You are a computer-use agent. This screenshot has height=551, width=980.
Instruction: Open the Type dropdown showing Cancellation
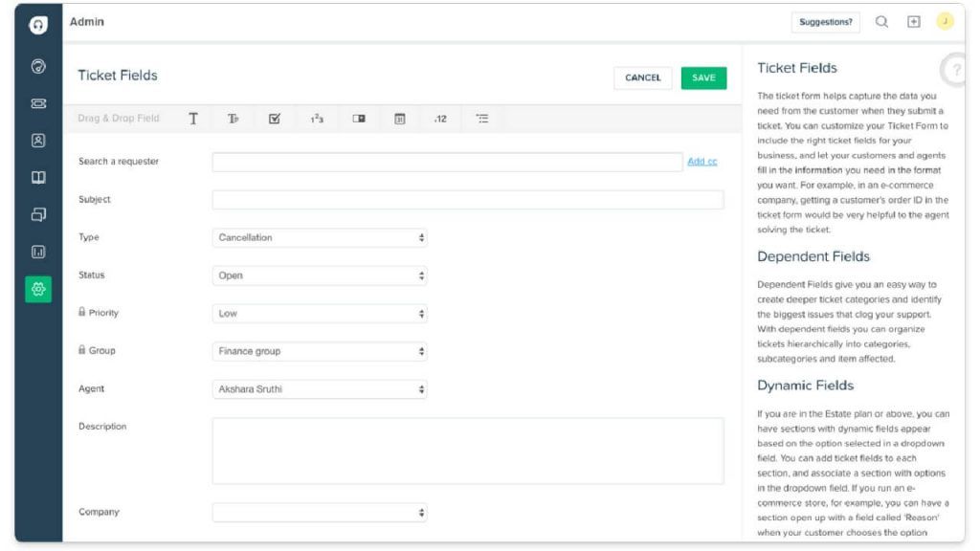[x=320, y=238]
